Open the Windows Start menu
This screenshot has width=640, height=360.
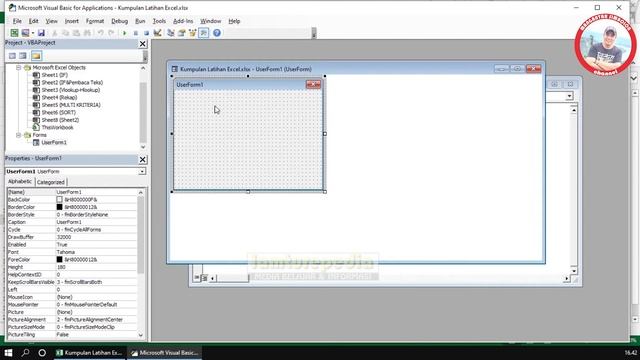pos(8,353)
